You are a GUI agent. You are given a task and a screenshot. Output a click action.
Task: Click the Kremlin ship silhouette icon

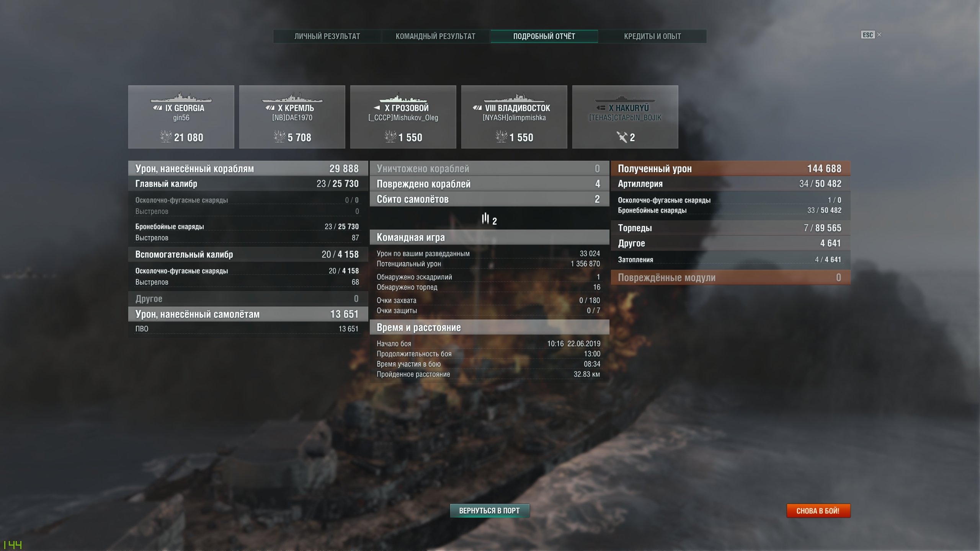292,98
